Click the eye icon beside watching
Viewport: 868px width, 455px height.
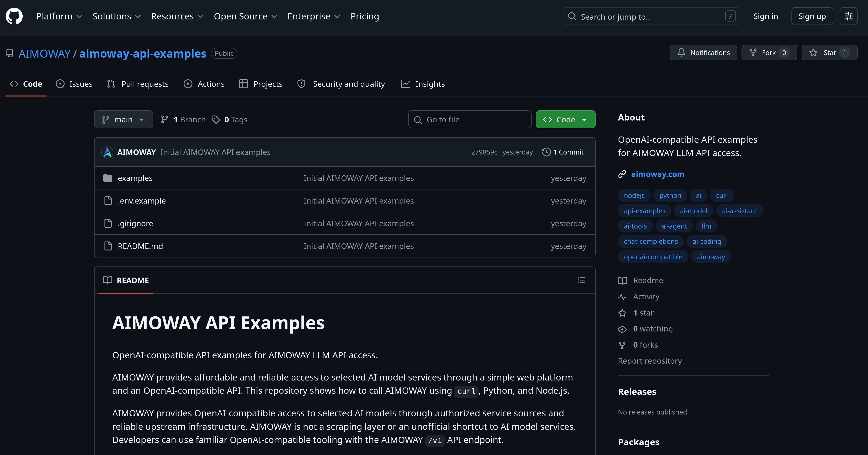point(622,329)
